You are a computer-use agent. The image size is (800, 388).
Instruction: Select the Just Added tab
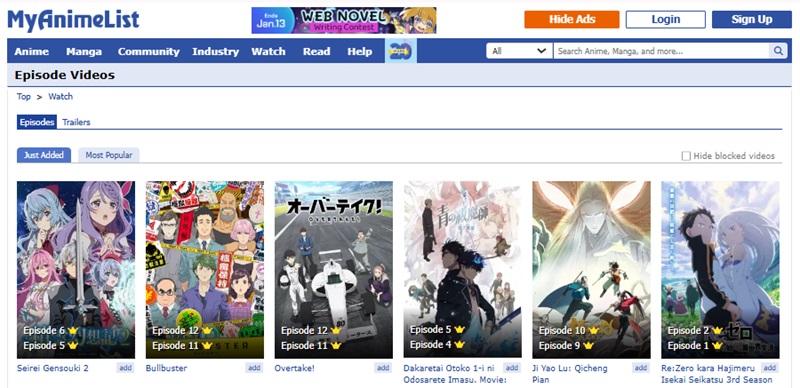click(44, 155)
